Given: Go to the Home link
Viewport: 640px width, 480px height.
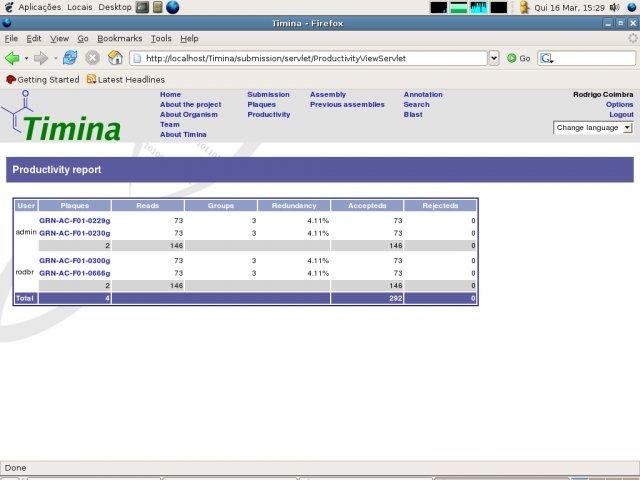Looking at the screenshot, I should (170, 94).
